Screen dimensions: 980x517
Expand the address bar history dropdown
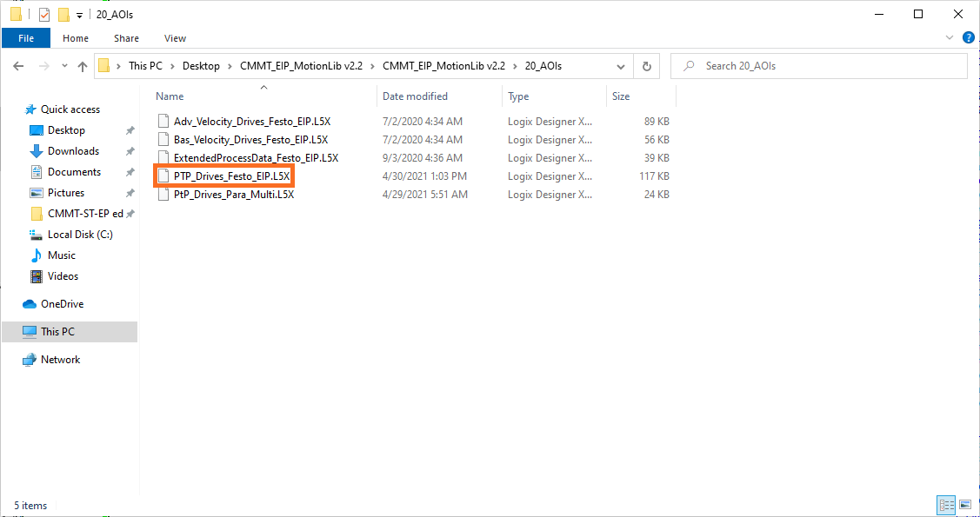621,65
